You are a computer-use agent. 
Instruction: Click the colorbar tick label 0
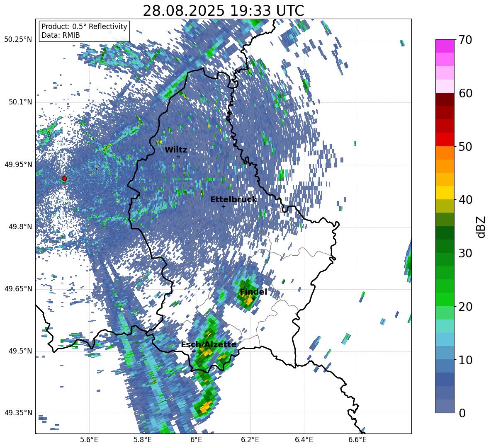pyautogui.click(x=462, y=413)
